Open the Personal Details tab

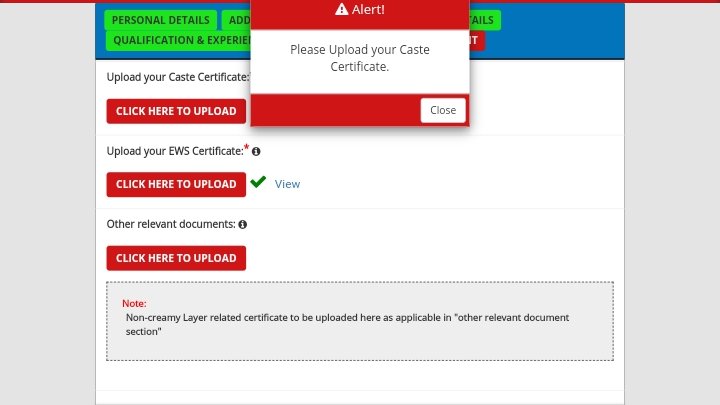(160, 20)
